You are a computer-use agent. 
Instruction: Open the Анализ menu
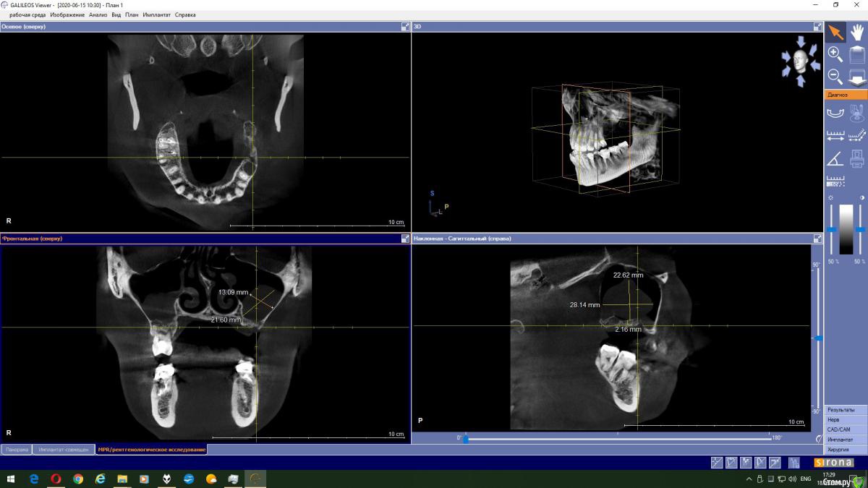(x=98, y=14)
